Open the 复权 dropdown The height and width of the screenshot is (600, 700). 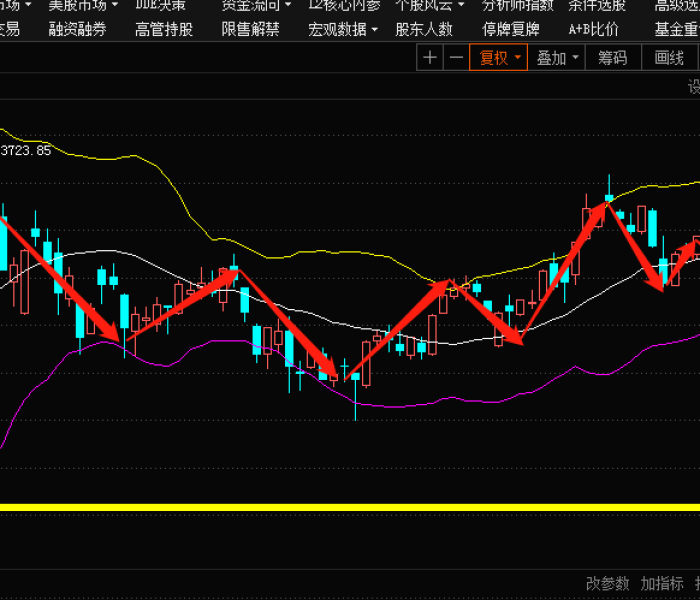500,58
